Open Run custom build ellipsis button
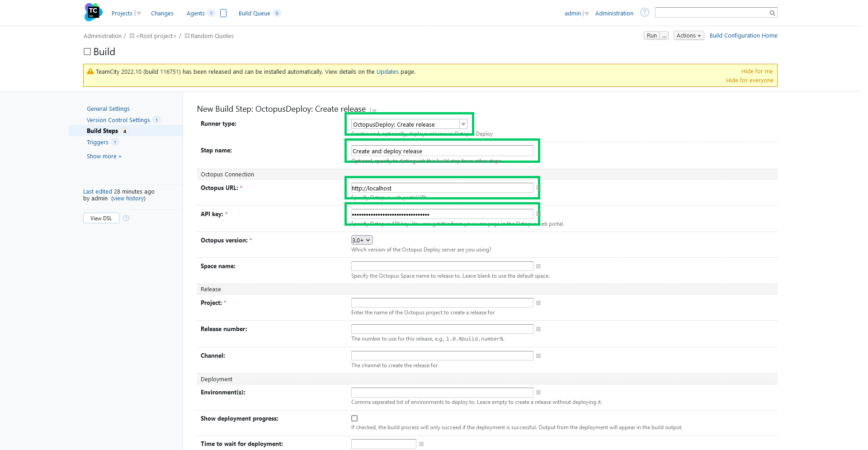 click(x=664, y=36)
